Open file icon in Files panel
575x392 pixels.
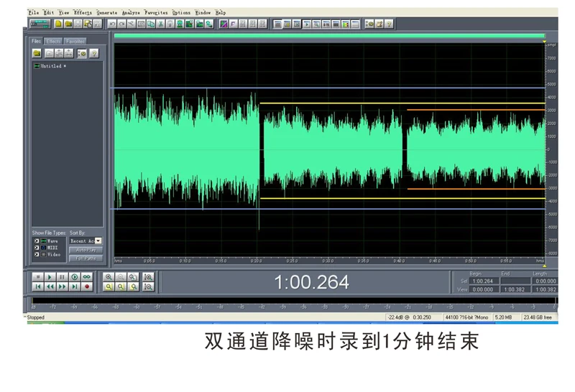(37, 54)
